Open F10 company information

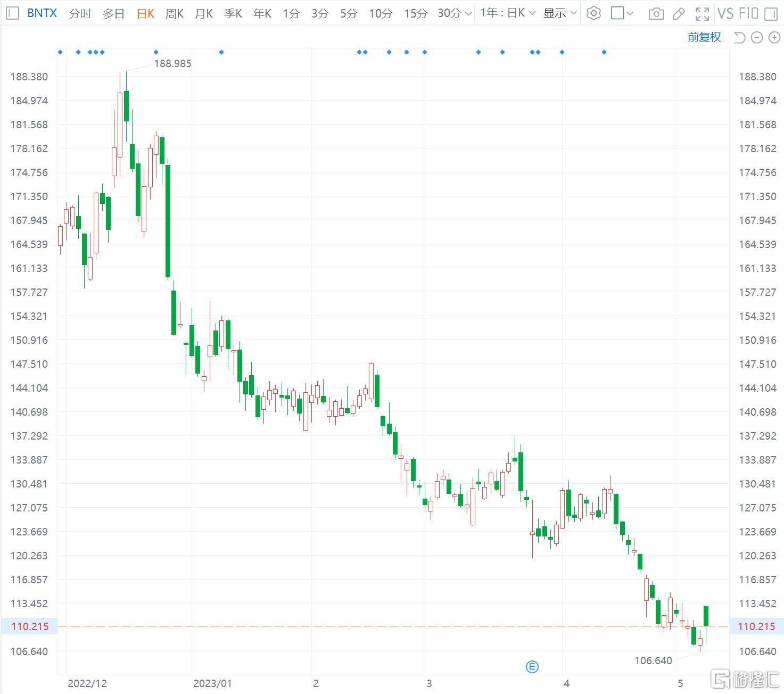(748, 13)
